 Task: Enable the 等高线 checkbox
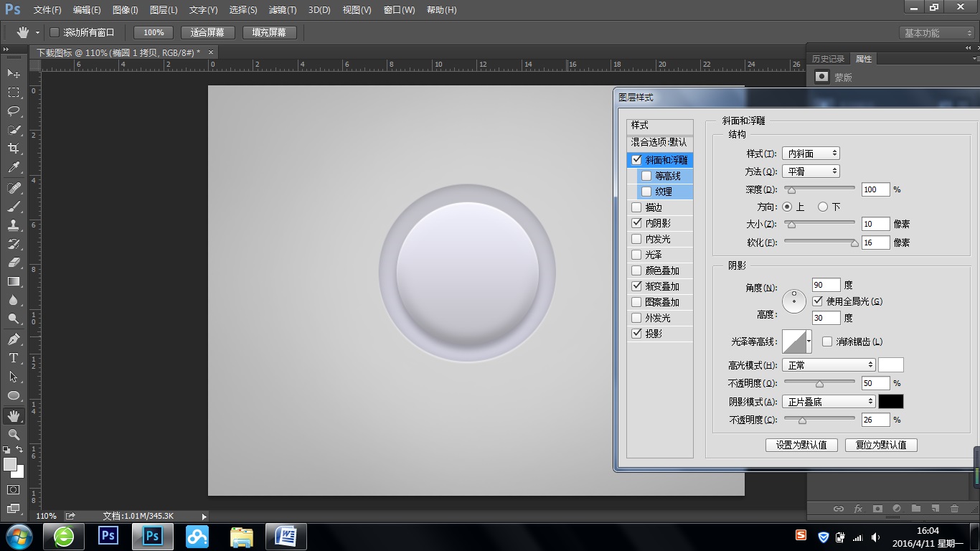[x=646, y=176]
